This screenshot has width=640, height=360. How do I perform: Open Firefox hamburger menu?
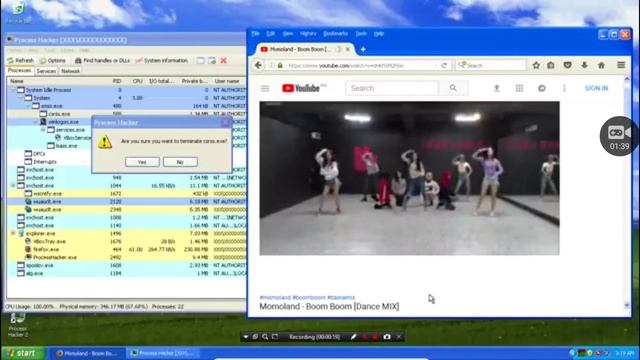click(621, 65)
